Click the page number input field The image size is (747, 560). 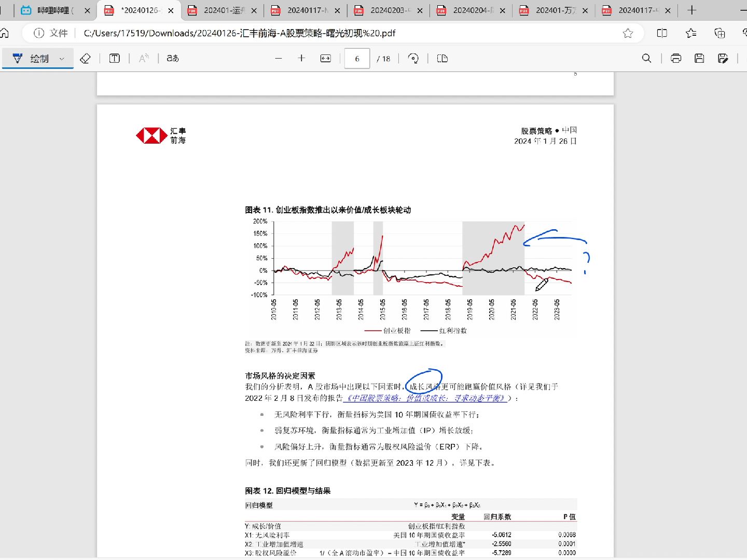(357, 59)
